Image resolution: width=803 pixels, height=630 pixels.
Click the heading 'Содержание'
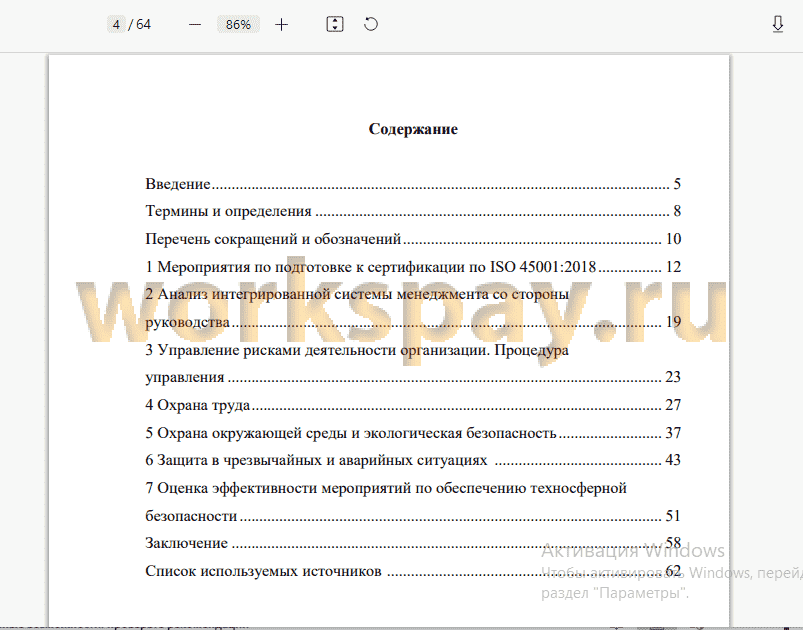pyautogui.click(x=413, y=129)
